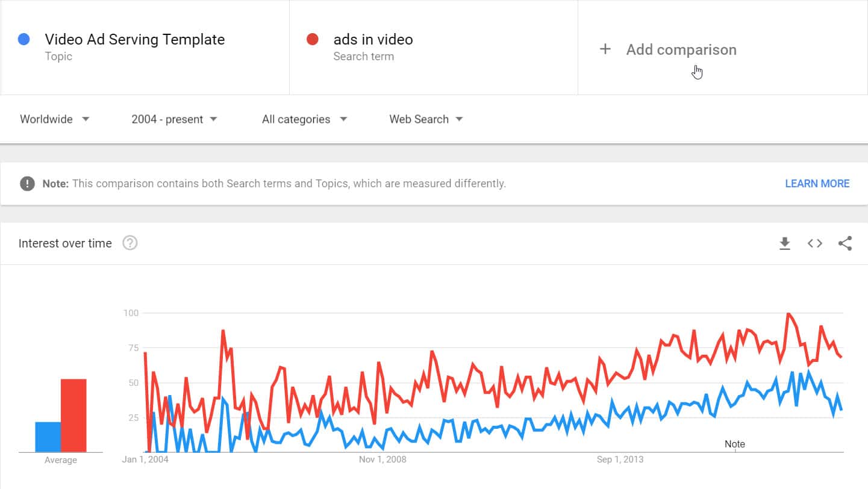Click Add comparison to add another term
This screenshot has height=489, width=868.
681,49
